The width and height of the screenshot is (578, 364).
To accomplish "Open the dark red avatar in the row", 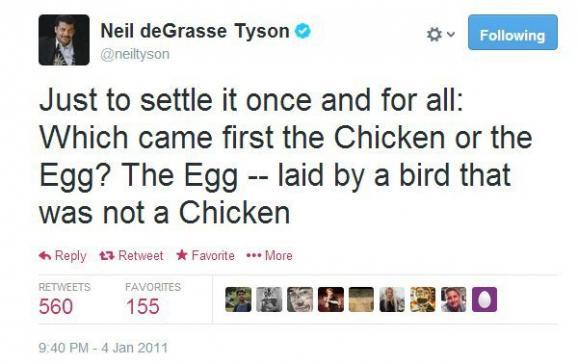I will pos(331,299).
